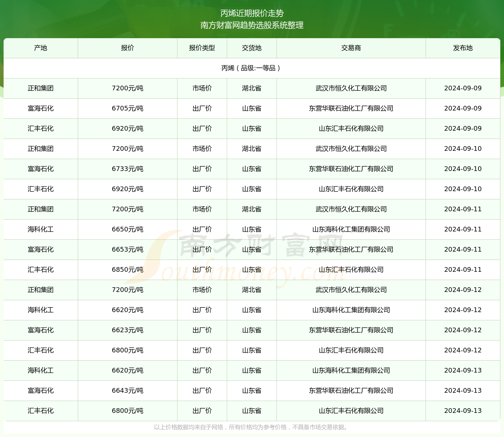The height and width of the screenshot is (437, 504).
Task: Select the 交易商 column header
Action: (x=351, y=48)
